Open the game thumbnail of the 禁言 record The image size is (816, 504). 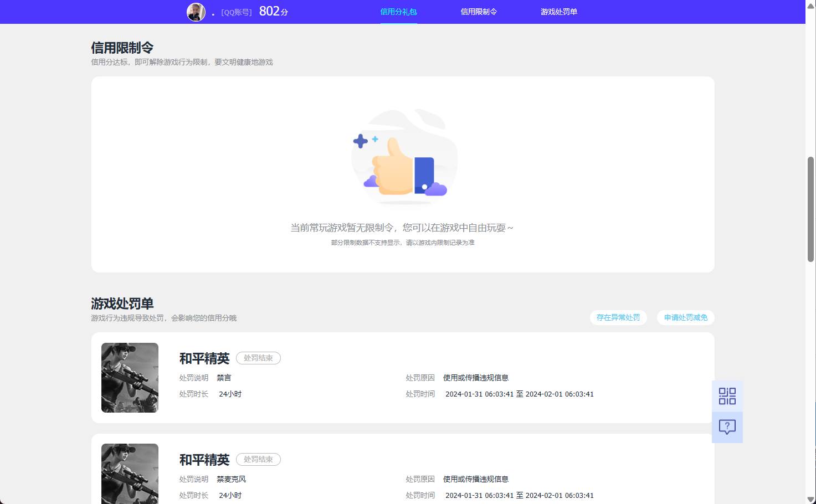pos(130,378)
